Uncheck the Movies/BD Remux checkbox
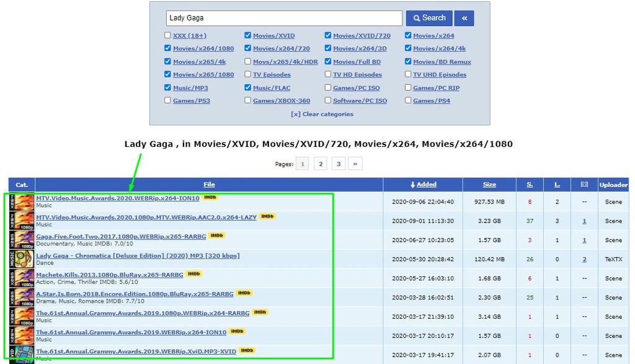Screen dimensions: 635x364 (408, 61)
